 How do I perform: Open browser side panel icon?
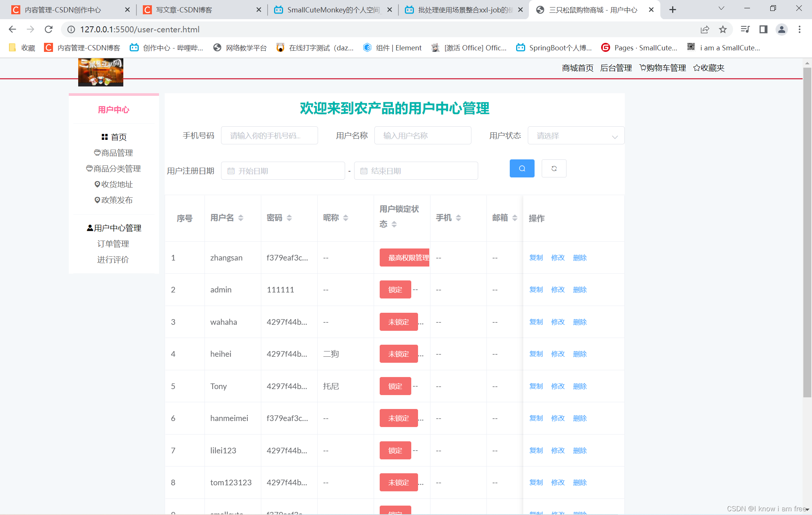pyautogui.click(x=763, y=29)
